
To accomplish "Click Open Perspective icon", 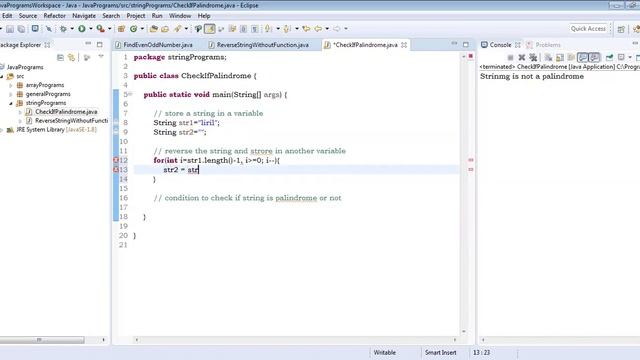I will (x=621, y=29).
